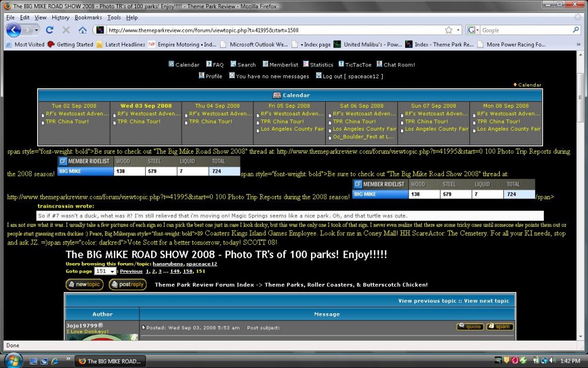Image resolution: width=588 pixels, height=368 pixels.
Task: Open the Tools menu
Action: [114, 18]
